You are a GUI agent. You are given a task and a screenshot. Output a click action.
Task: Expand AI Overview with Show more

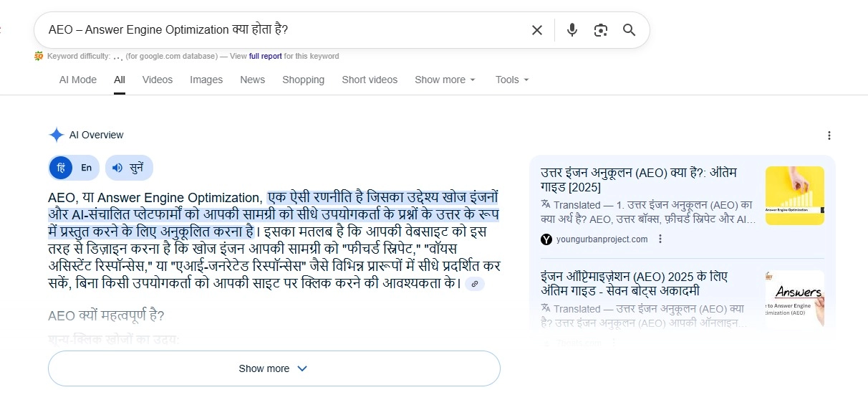pos(274,368)
